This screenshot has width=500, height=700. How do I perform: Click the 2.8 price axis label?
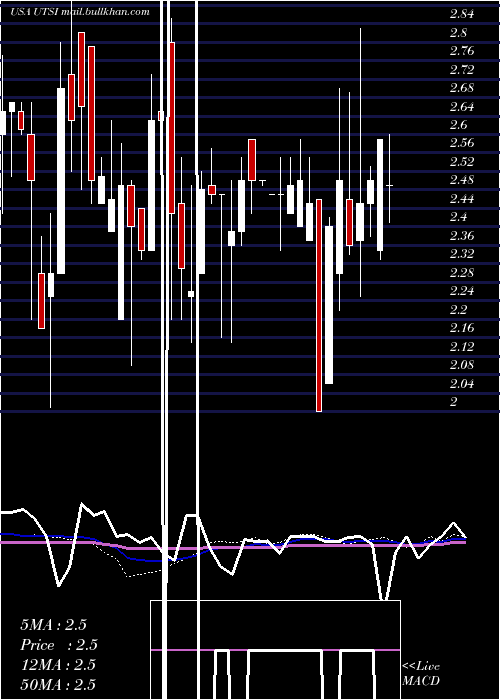[458, 33]
